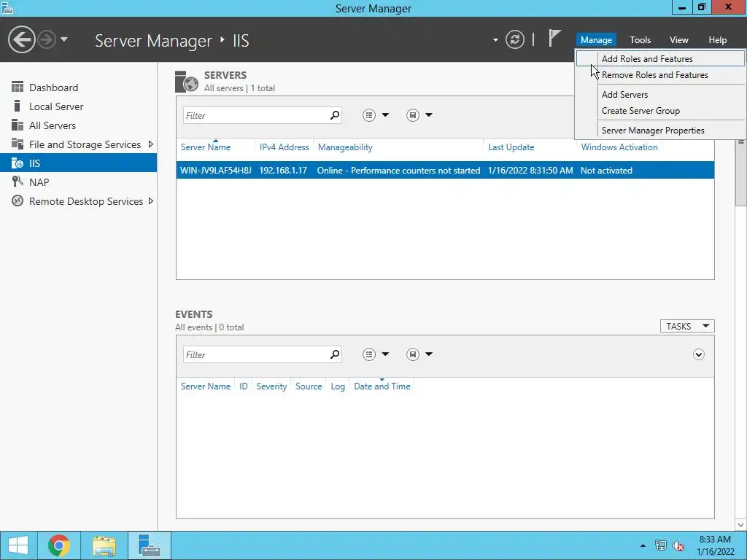Click the Local Server icon
The width and height of the screenshot is (747, 560).
(x=18, y=106)
